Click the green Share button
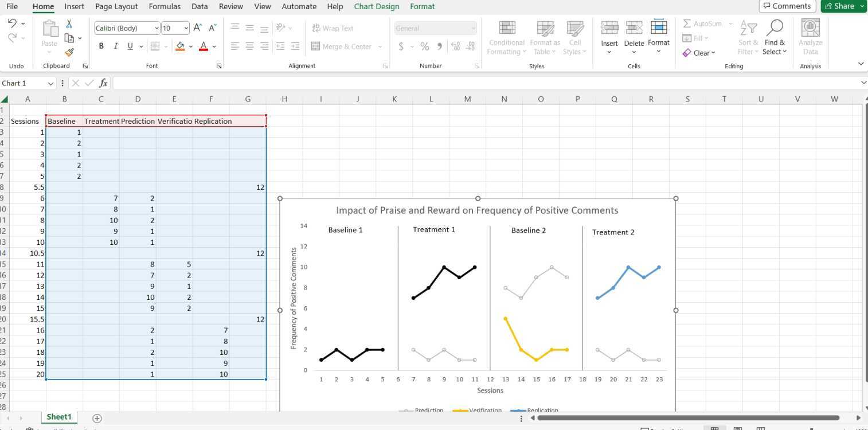Viewport: 868px width, 430px height. tap(842, 6)
